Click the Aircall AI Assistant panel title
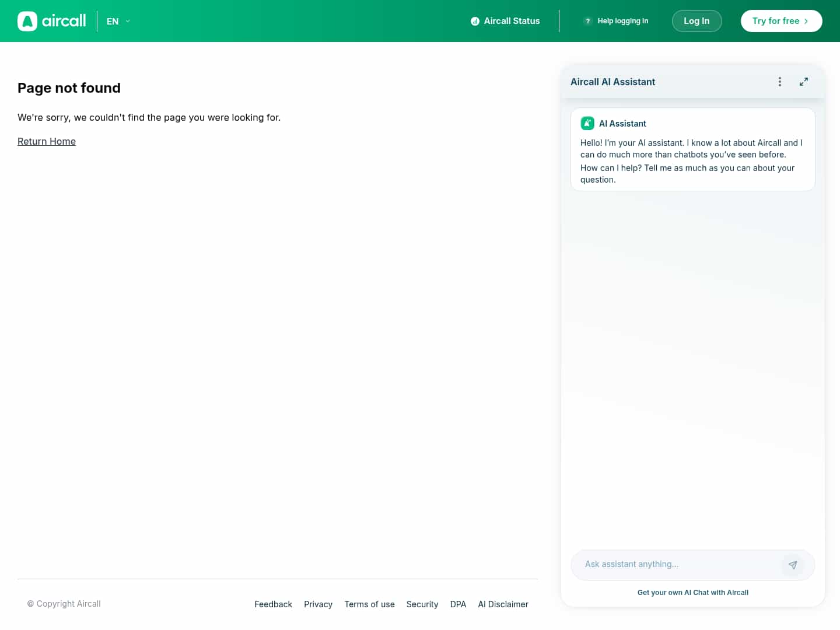840x630 pixels. 612,82
